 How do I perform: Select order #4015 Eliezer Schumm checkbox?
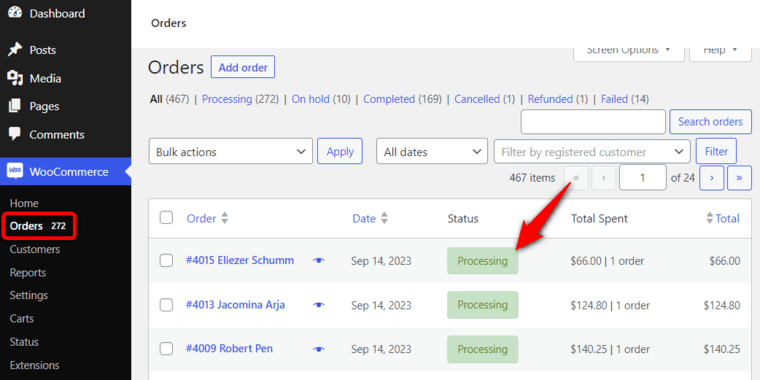pos(166,261)
